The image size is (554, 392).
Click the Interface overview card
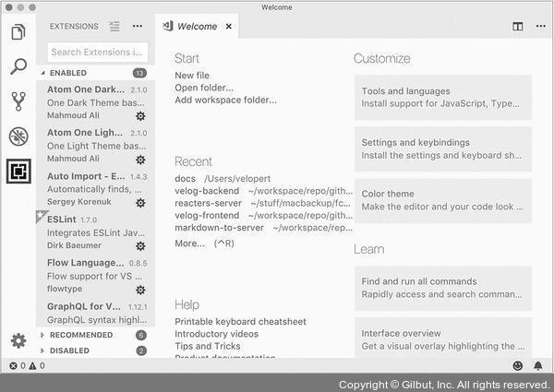(x=443, y=338)
